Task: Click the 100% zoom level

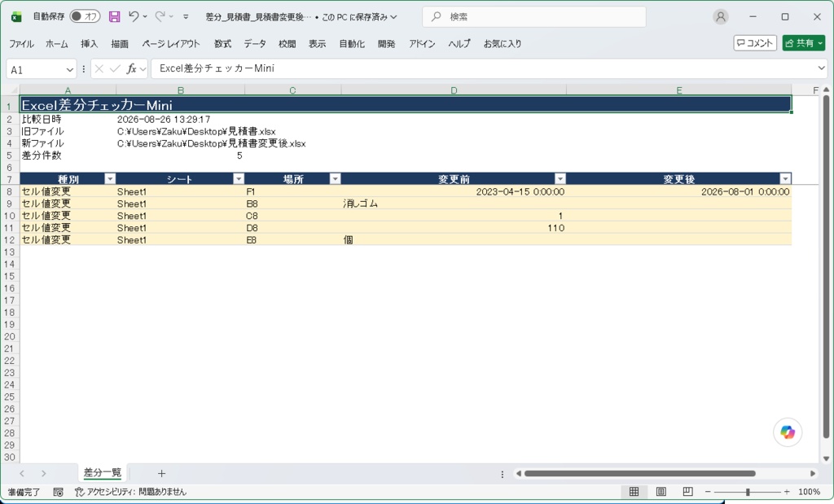Action: (x=809, y=492)
